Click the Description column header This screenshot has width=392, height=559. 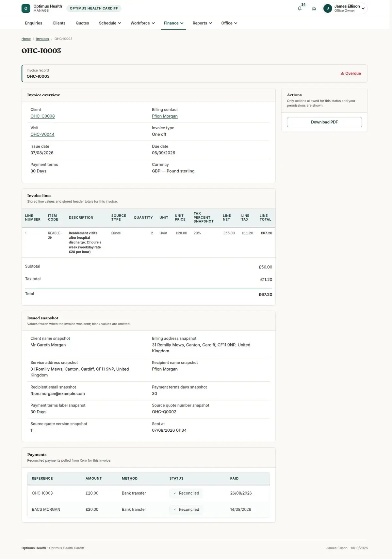click(x=81, y=217)
